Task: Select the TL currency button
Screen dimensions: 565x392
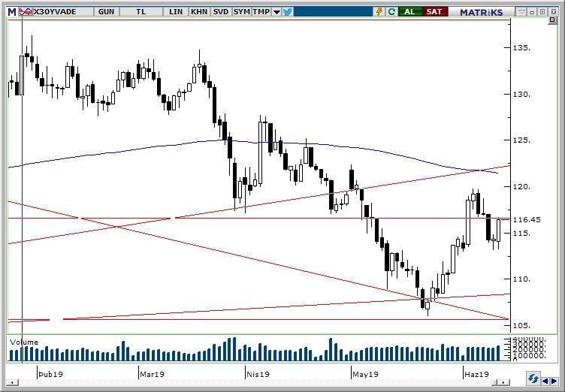Action: [x=141, y=12]
